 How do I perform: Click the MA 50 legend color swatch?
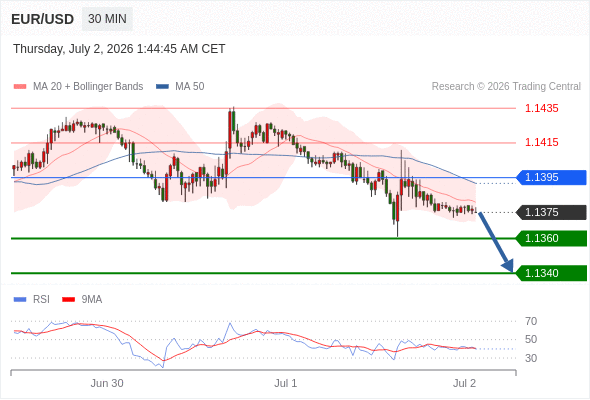tap(163, 87)
